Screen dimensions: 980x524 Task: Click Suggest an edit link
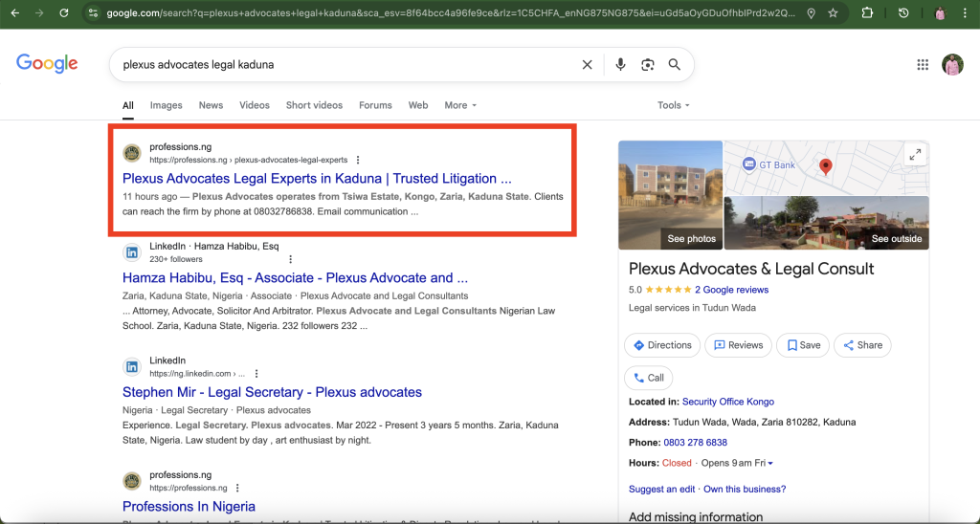661,489
